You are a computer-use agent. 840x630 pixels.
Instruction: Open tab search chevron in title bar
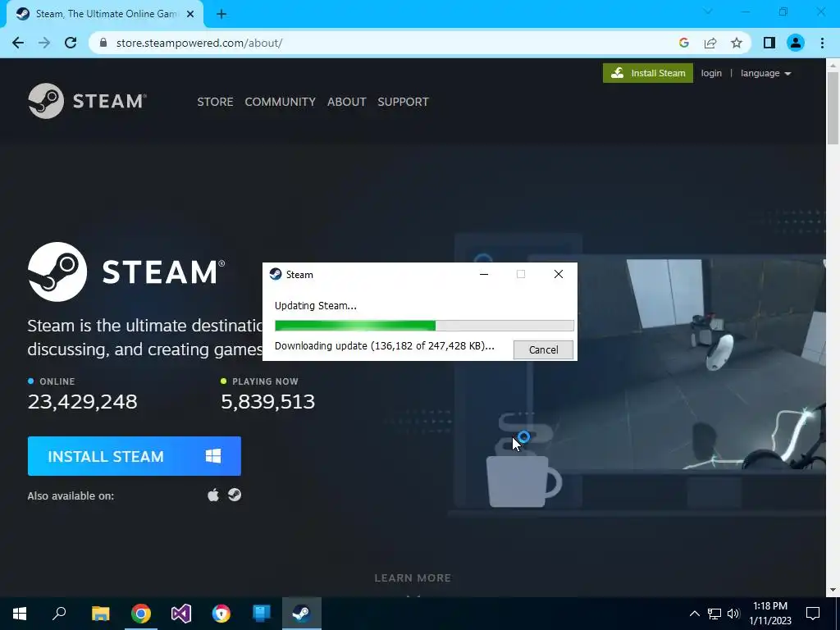pyautogui.click(x=708, y=11)
